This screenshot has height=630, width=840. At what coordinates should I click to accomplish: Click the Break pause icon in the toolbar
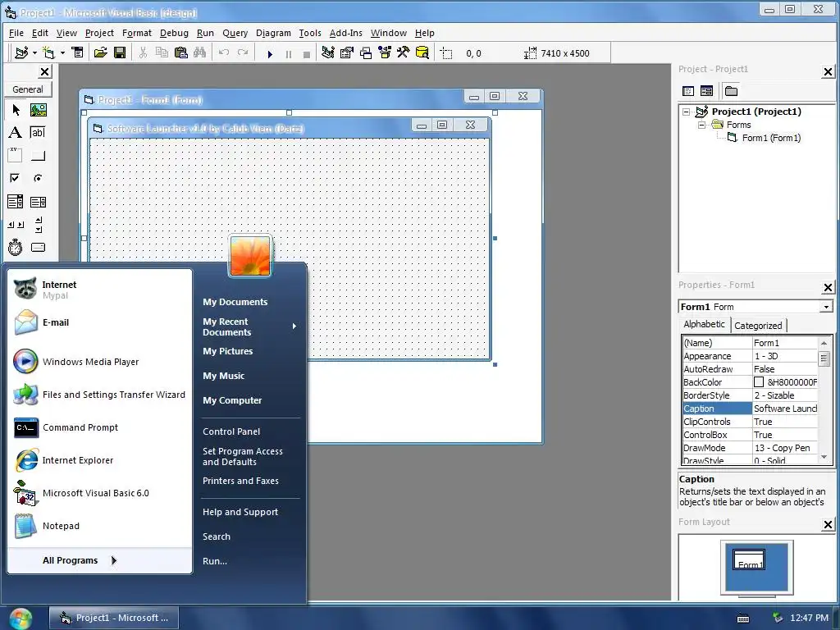(x=289, y=54)
